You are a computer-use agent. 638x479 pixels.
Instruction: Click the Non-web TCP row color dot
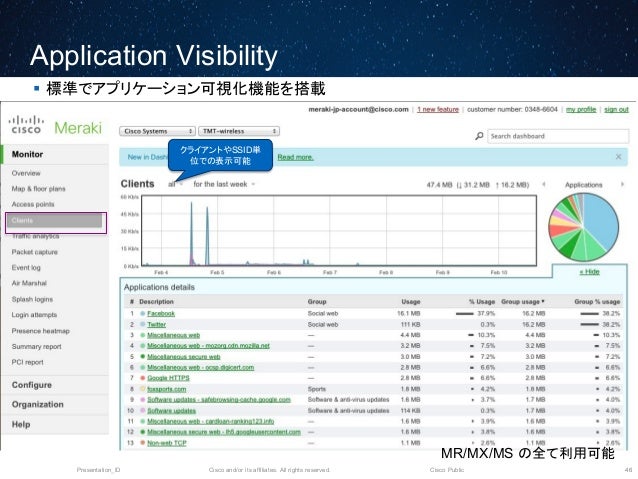point(142,443)
